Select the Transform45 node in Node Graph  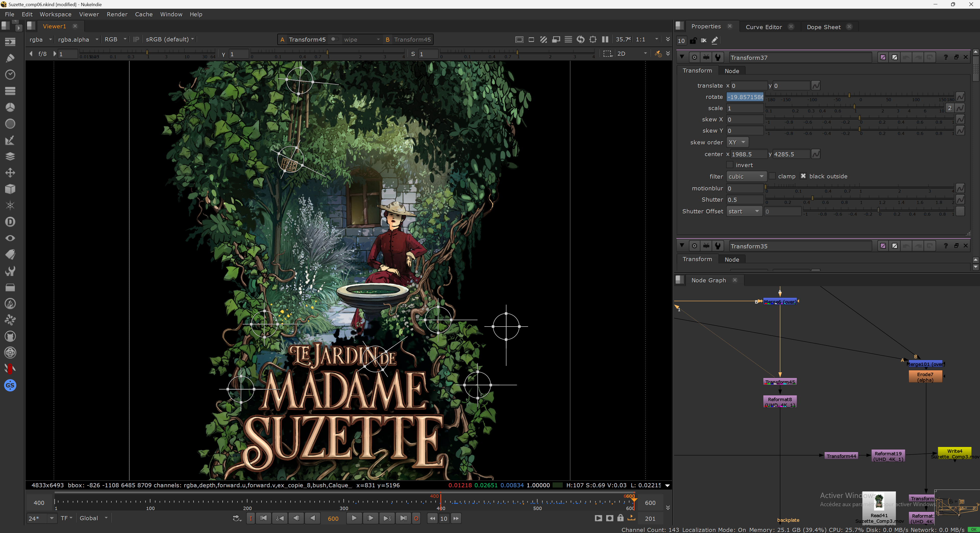pos(780,382)
